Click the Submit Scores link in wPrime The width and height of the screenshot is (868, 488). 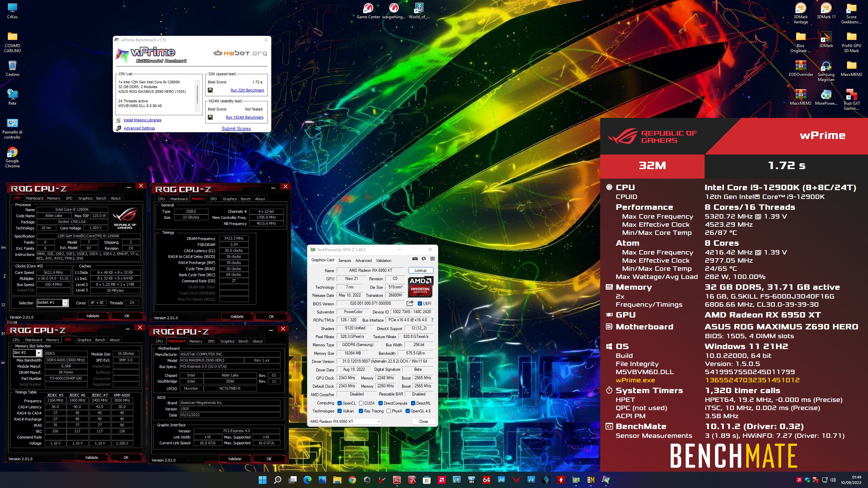tap(236, 128)
